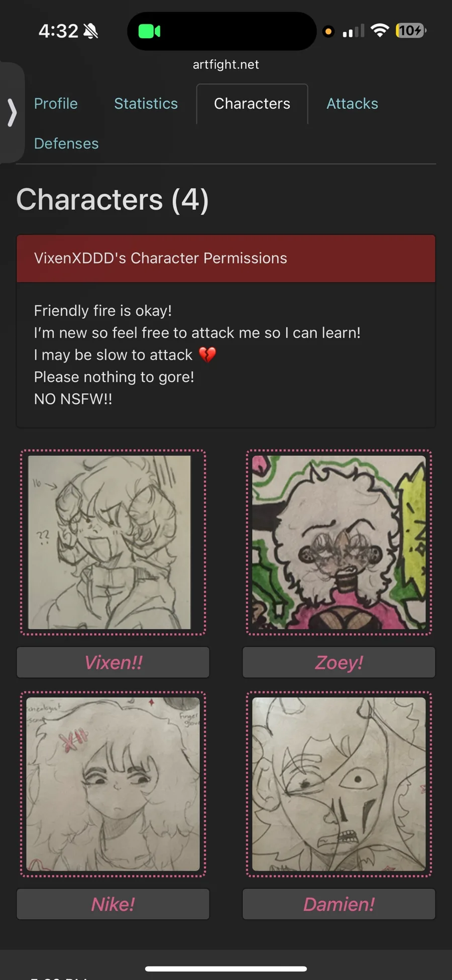Tap the battery charging indicator
Viewport: 452px width, 980px height.
411,31
